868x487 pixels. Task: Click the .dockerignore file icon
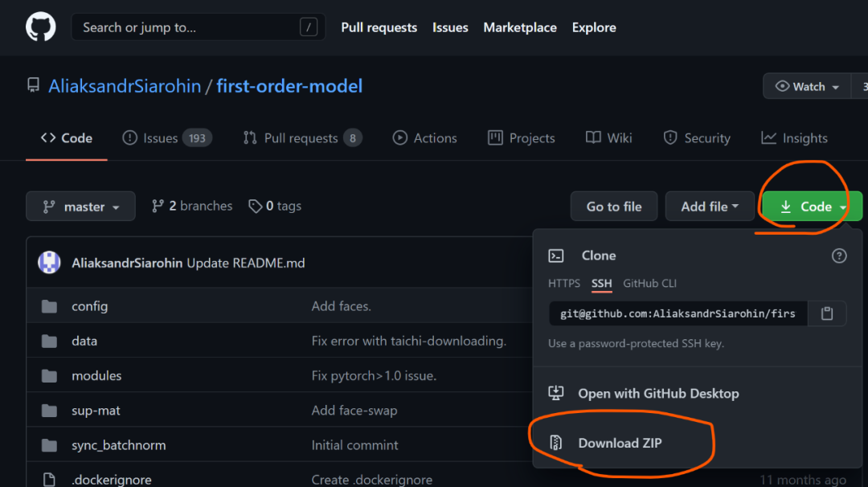point(49,479)
